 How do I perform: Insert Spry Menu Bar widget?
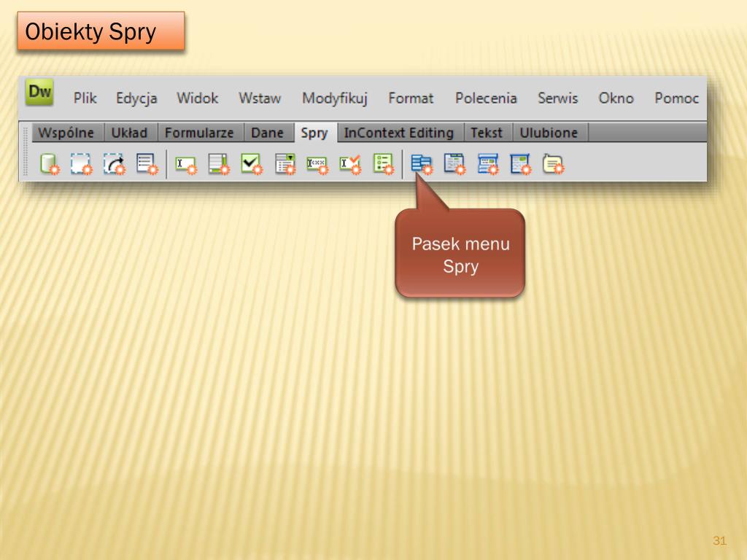422,165
